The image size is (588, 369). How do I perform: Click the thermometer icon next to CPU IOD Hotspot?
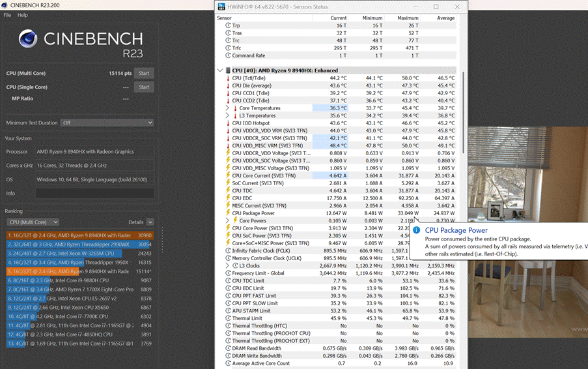click(228, 123)
